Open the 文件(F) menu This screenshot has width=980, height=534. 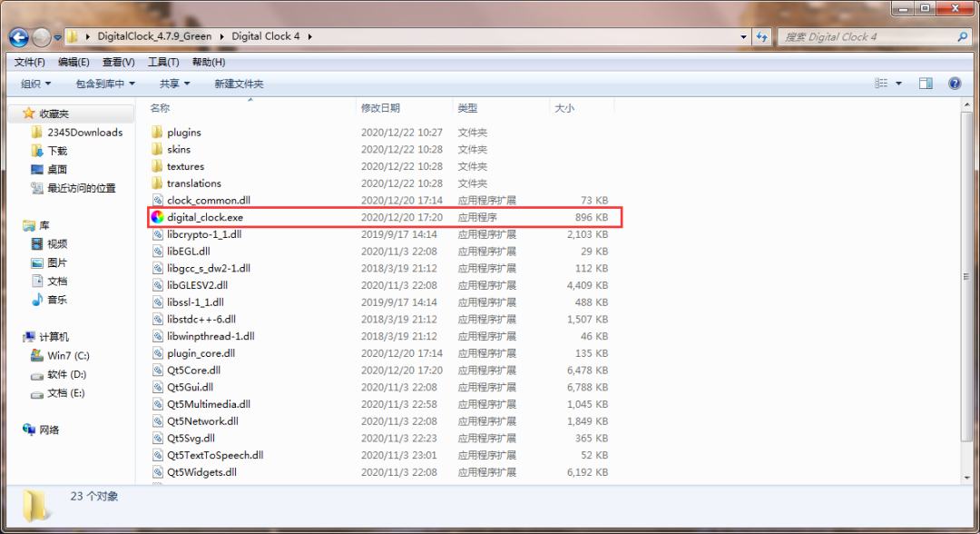click(29, 62)
